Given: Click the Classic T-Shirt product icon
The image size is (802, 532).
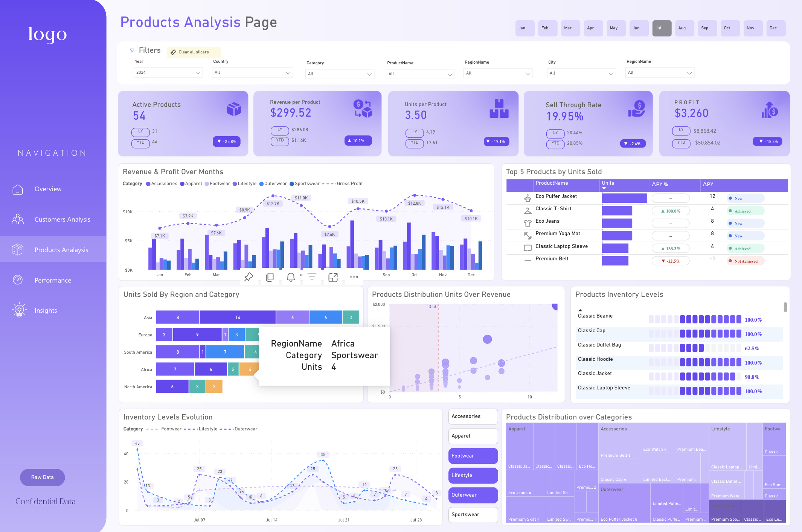Looking at the screenshot, I should pyautogui.click(x=528, y=211).
